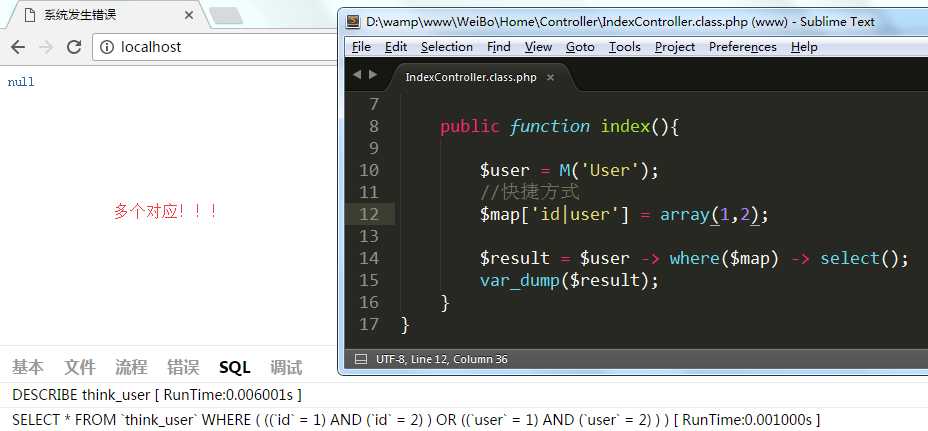This screenshot has width=928, height=431.
Task: Close the IndexController.class.php tab
Action: point(550,78)
